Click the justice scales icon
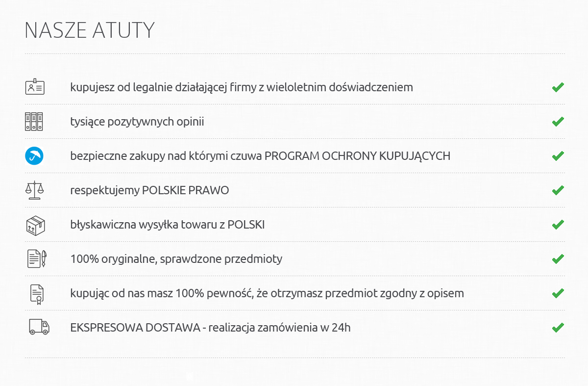Viewport: 588px width, 386px height. pos(34,190)
